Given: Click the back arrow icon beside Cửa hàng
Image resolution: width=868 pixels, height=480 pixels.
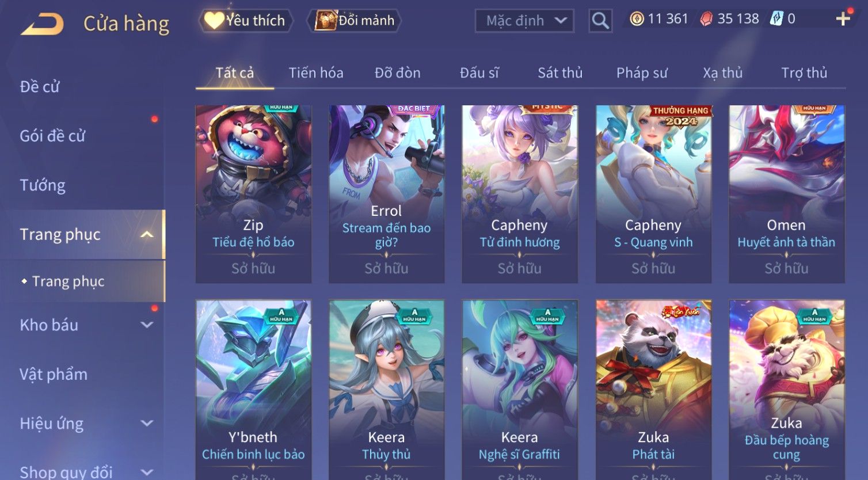Looking at the screenshot, I should tap(42, 24).
